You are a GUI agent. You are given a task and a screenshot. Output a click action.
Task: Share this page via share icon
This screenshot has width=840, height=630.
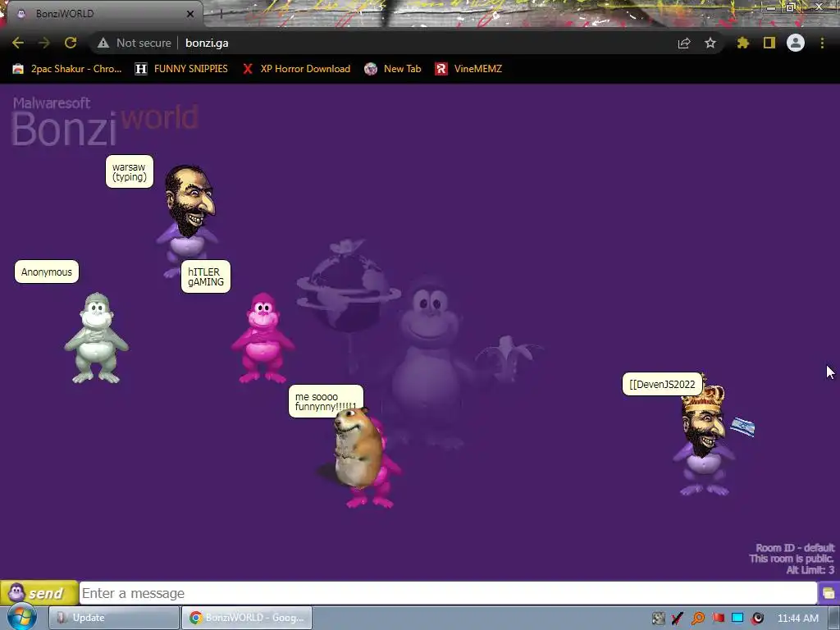click(x=684, y=43)
